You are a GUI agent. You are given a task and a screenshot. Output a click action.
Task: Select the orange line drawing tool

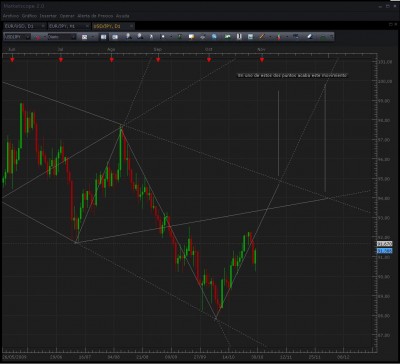pyautogui.click(x=262, y=37)
